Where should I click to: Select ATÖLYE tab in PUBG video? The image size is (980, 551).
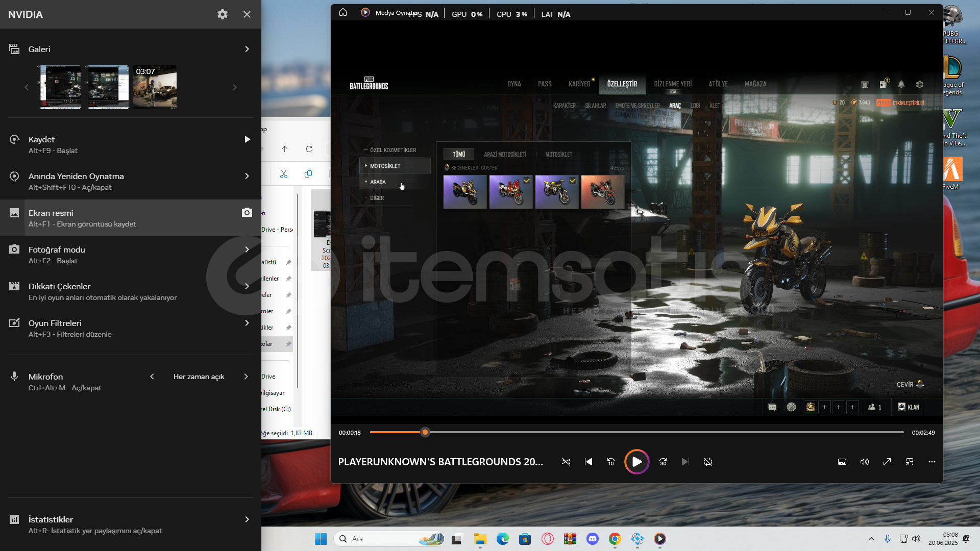[718, 84]
